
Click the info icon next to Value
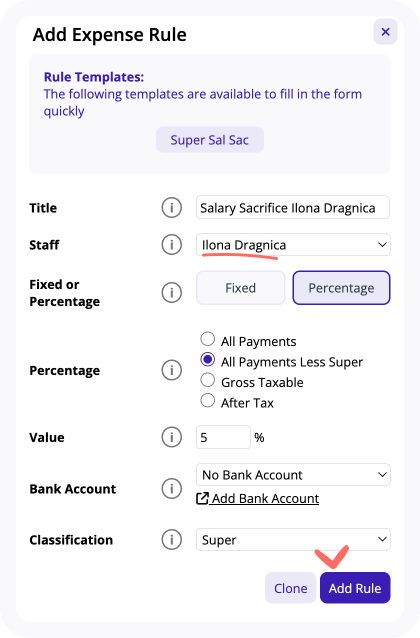pos(172,437)
